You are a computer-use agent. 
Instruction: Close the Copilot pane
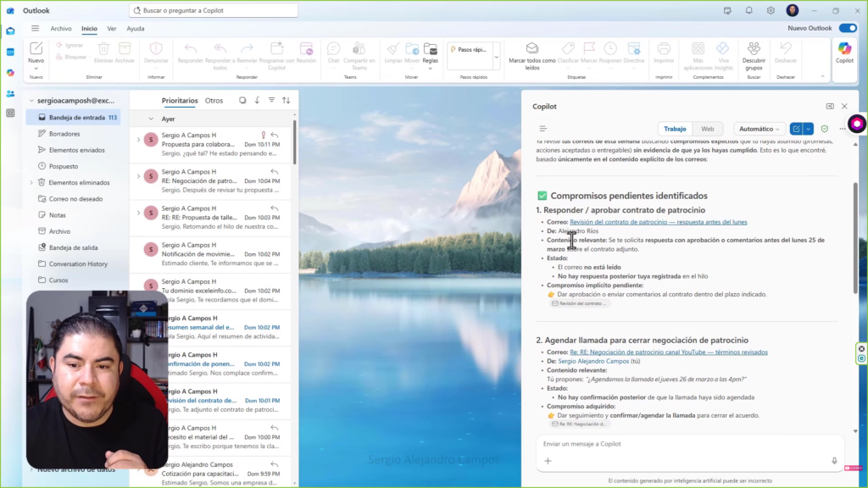[x=844, y=106]
